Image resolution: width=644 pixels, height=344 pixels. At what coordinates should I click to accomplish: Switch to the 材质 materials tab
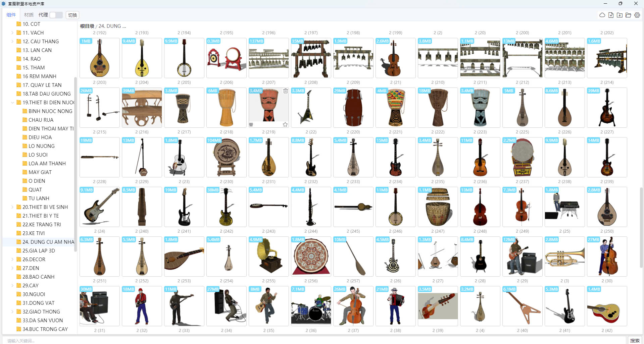[29, 15]
